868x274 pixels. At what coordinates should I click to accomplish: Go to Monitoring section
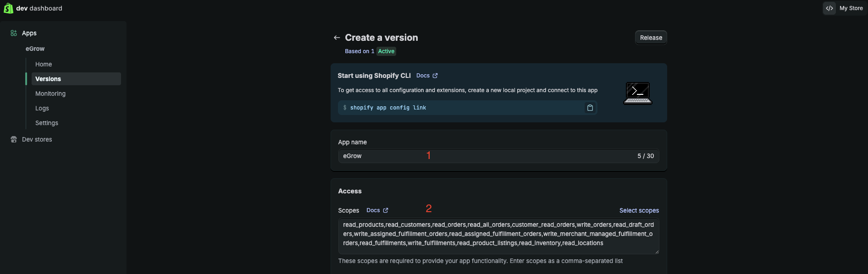click(50, 93)
